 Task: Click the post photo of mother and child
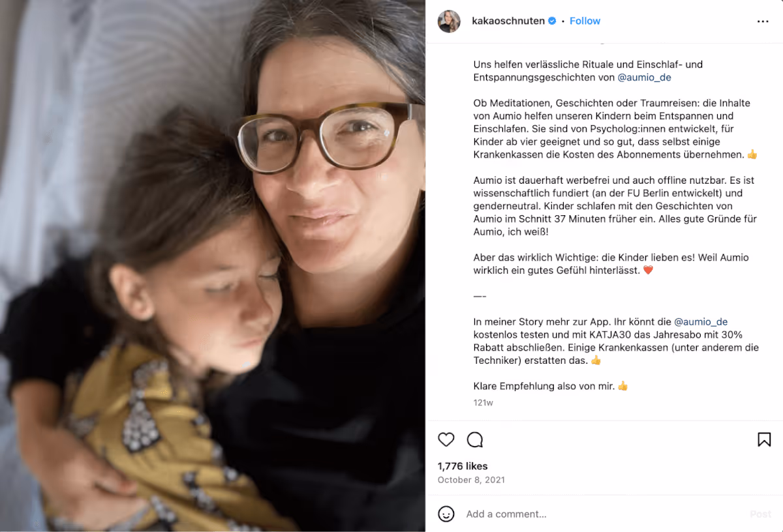(x=213, y=266)
